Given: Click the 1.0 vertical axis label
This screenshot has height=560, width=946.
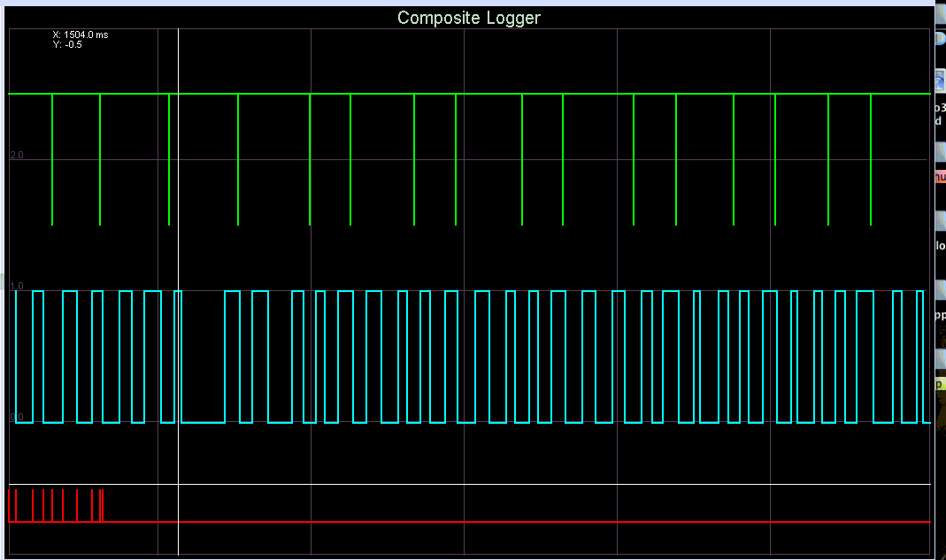Looking at the screenshot, I should 17,286.
